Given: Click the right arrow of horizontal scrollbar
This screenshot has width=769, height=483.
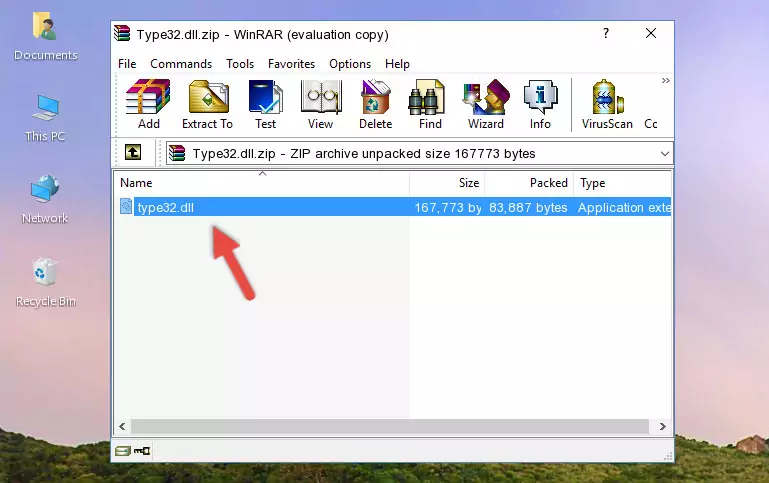Looking at the screenshot, I should point(662,427).
